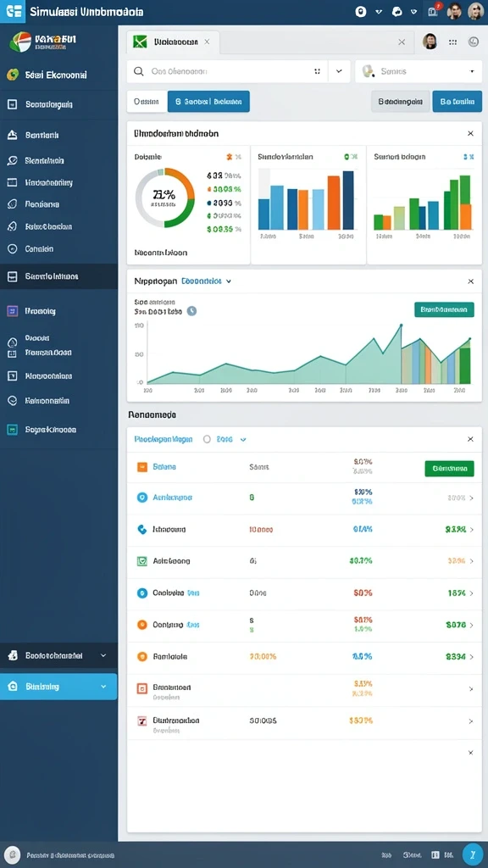Click the teal button above the area chart
Screen dimensions: 488x868
[444, 309]
